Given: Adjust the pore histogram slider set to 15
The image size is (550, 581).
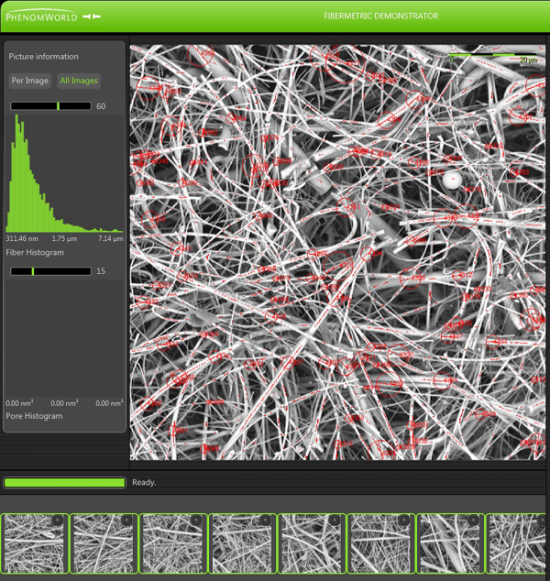Looking at the screenshot, I should [51, 272].
